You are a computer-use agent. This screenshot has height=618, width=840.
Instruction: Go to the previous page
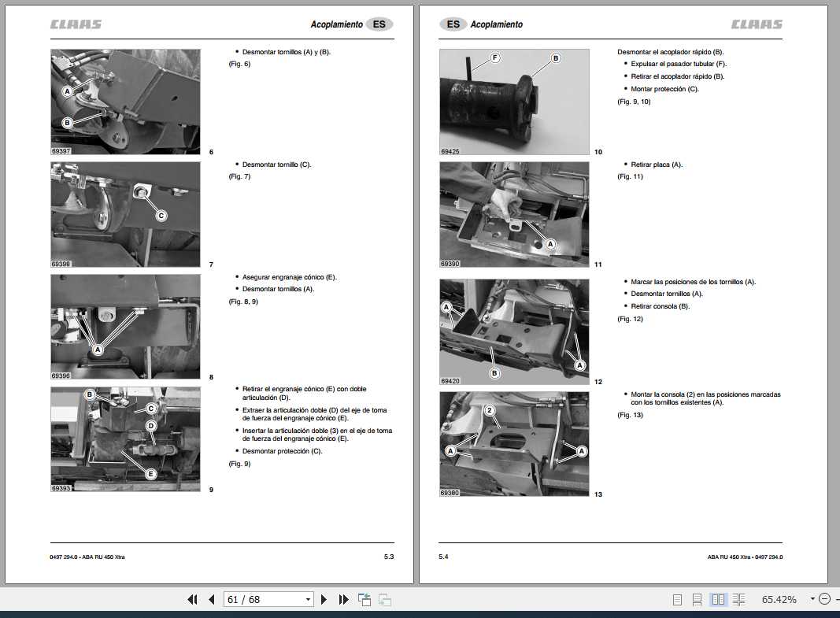click(212, 599)
